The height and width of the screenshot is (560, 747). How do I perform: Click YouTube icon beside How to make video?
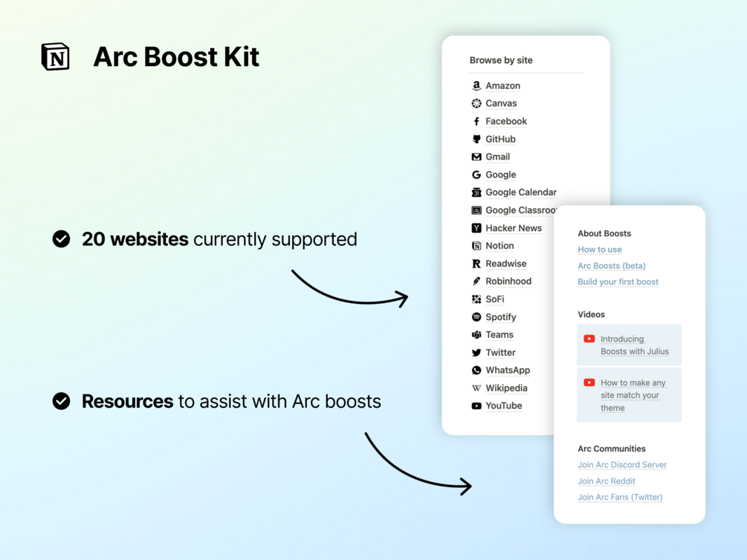[589, 382]
